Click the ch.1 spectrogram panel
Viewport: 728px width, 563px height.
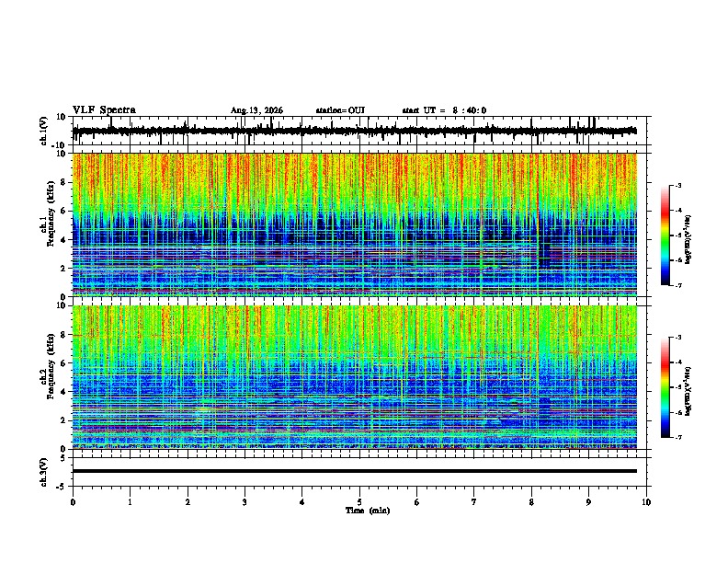[x=354, y=224]
